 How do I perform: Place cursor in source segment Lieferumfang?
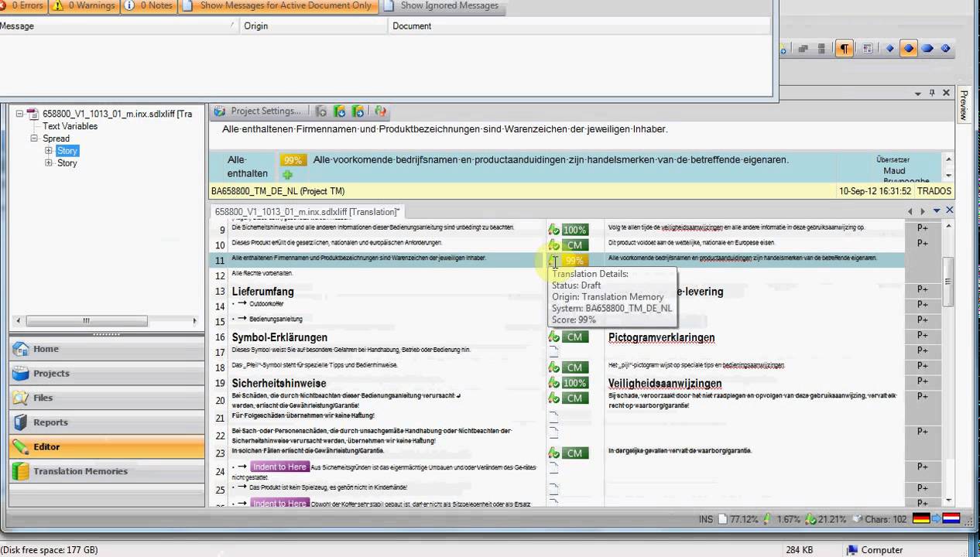[262, 292]
